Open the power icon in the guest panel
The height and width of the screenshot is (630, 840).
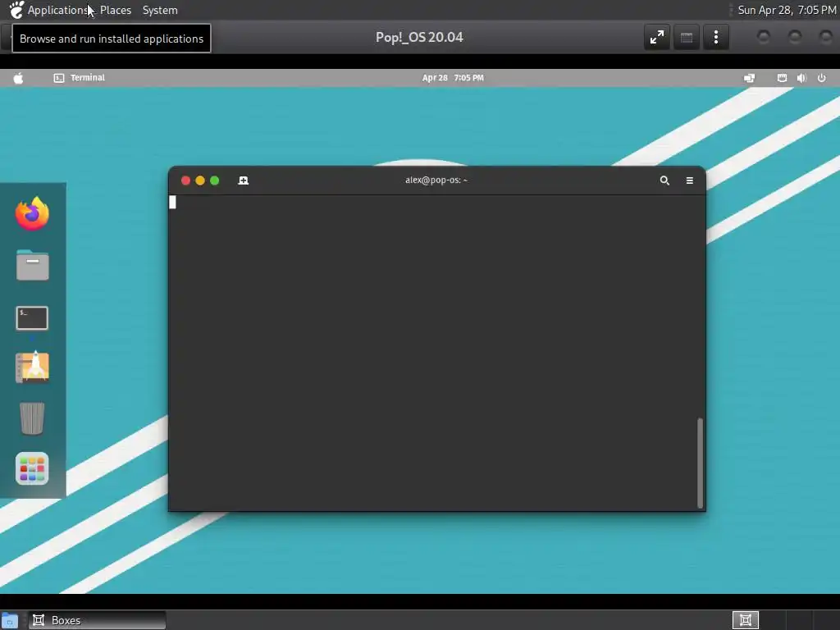(821, 78)
